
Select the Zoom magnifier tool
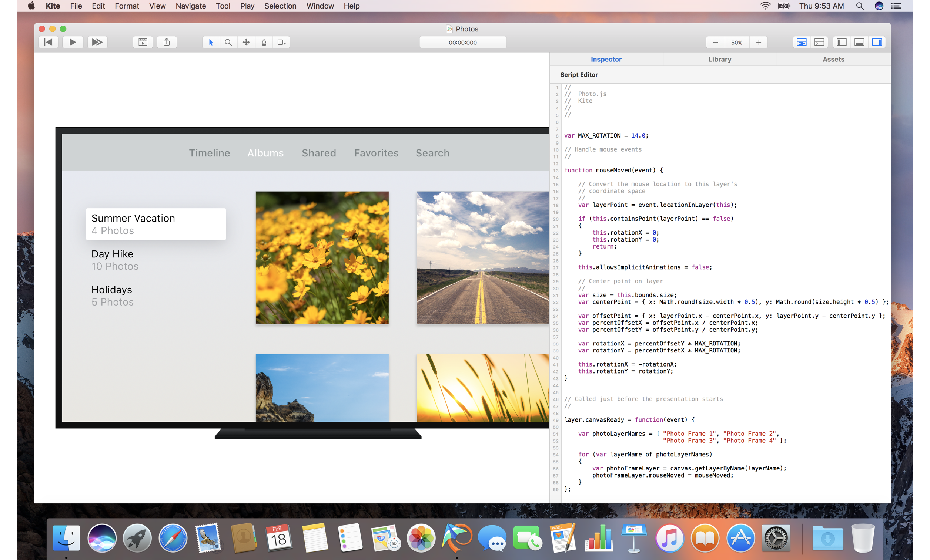point(228,42)
